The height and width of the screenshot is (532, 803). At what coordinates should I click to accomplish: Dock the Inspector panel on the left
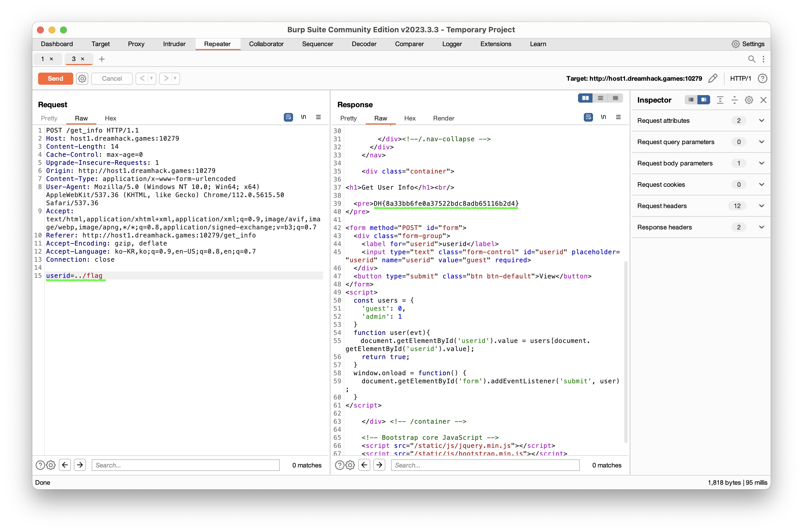tap(691, 100)
